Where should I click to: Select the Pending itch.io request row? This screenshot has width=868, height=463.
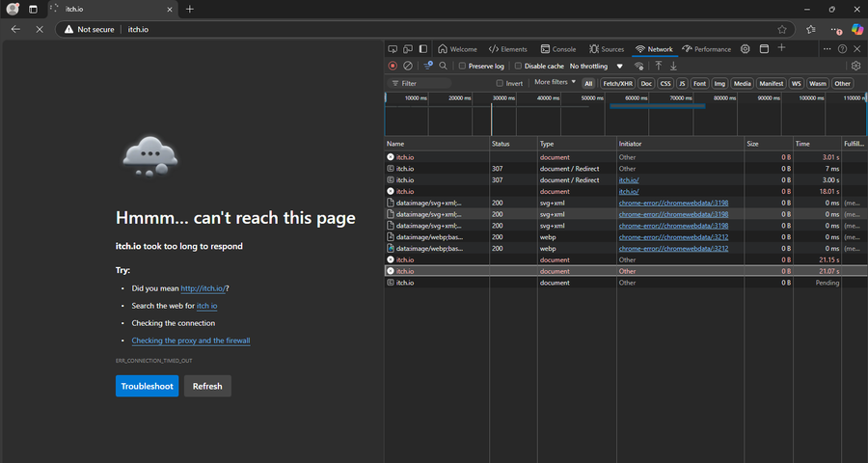[x=626, y=283]
